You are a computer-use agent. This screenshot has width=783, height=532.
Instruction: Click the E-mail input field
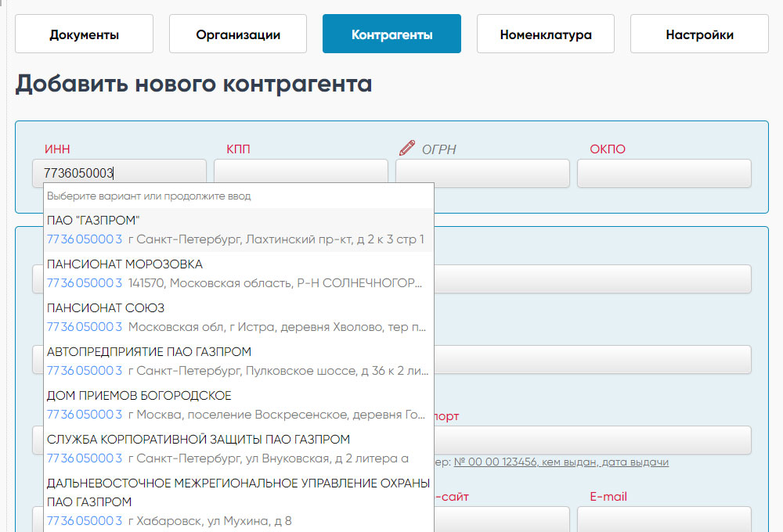pos(664,519)
